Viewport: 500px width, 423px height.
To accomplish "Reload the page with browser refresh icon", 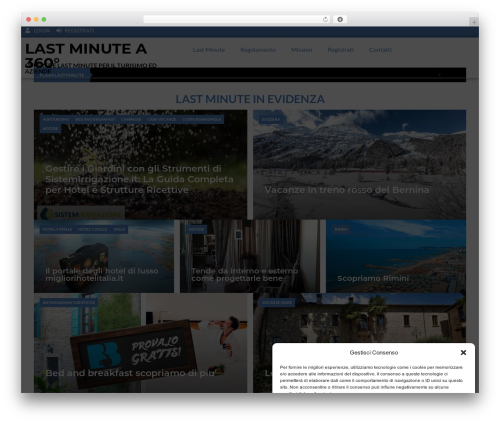I will (x=325, y=20).
